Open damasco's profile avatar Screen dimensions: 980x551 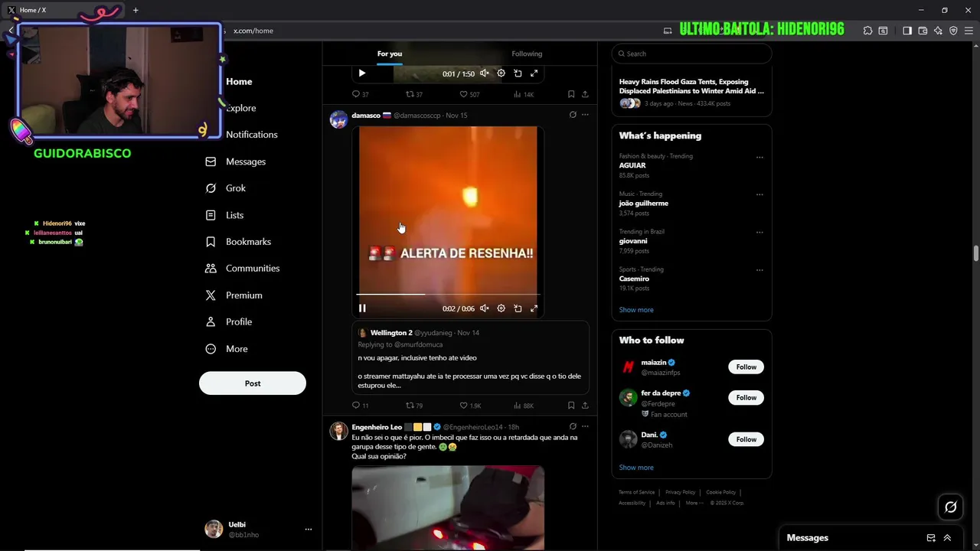click(338, 119)
